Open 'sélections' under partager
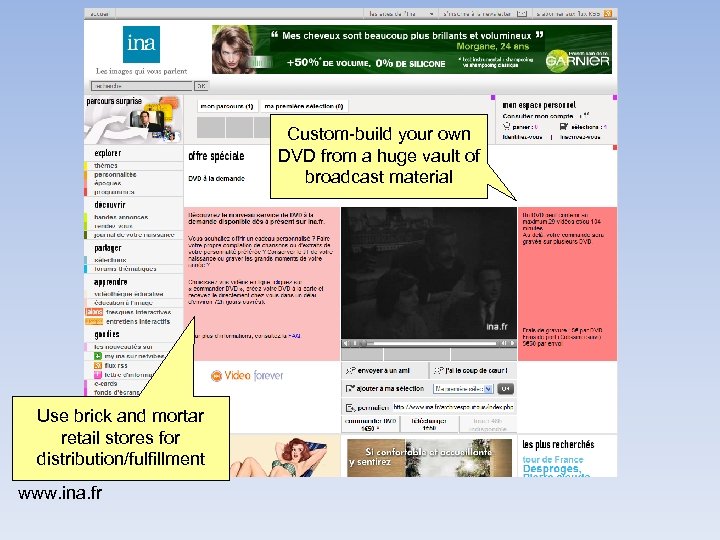This screenshot has height=540, width=720. pyautogui.click(x=110, y=260)
